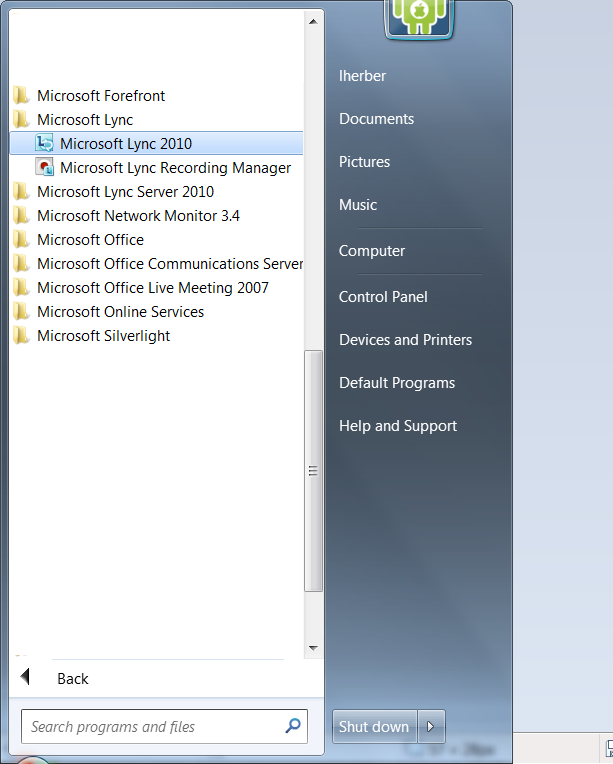Screen dimensions: 613x764
Task: Open Pictures library
Action: click(364, 162)
